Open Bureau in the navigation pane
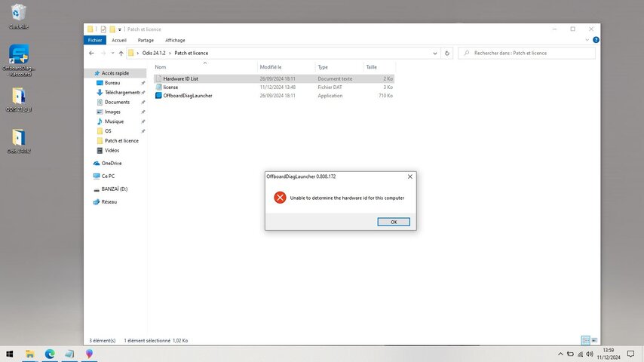644x362 pixels. (x=112, y=83)
